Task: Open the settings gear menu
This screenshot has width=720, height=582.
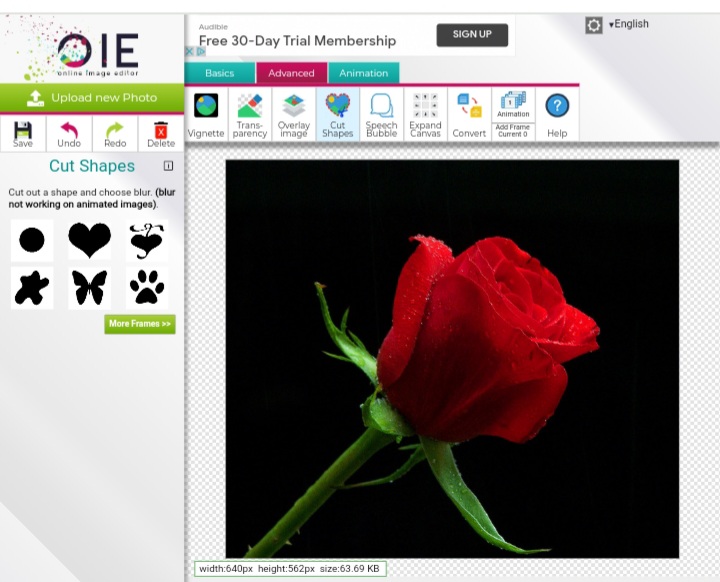Action: pos(594,25)
